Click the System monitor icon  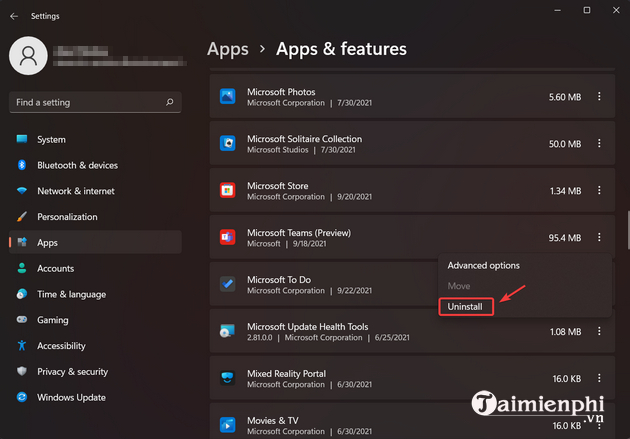coord(22,139)
